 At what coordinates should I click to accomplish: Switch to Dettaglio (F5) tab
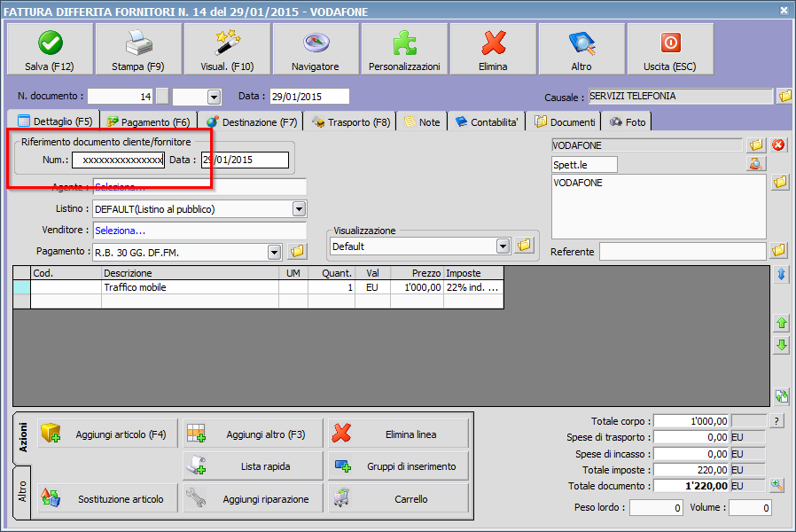(55, 121)
